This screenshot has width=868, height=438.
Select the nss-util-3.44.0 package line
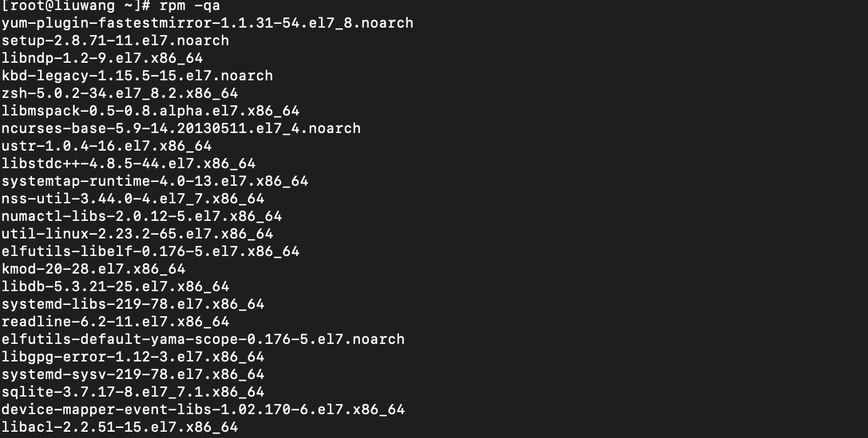(x=132, y=199)
